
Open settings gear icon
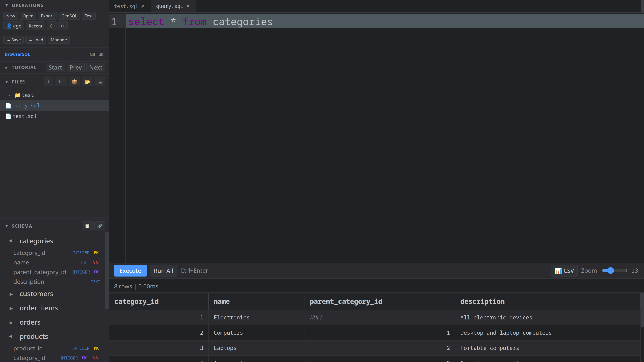pyautogui.click(x=63, y=26)
